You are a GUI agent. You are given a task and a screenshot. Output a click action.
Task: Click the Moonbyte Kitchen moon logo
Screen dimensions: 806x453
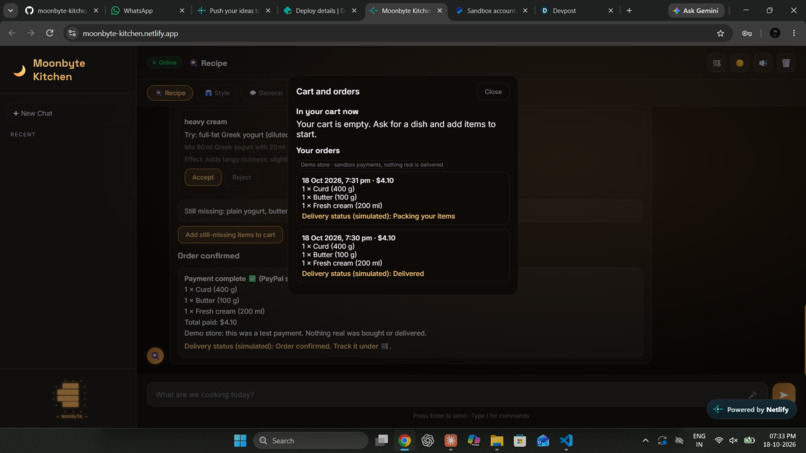point(20,70)
